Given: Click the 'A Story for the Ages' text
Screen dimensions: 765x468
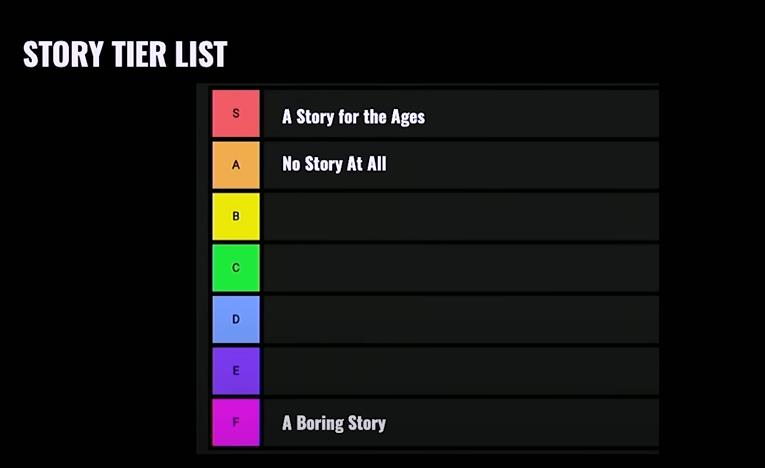Looking at the screenshot, I should click(353, 117).
